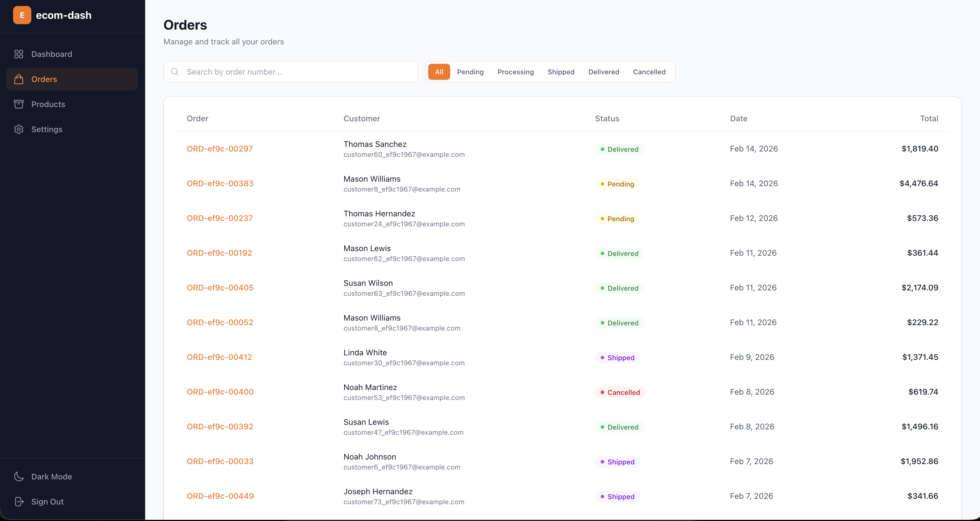
Task: Show only Processing orders
Action: click(x=516, y=72)
